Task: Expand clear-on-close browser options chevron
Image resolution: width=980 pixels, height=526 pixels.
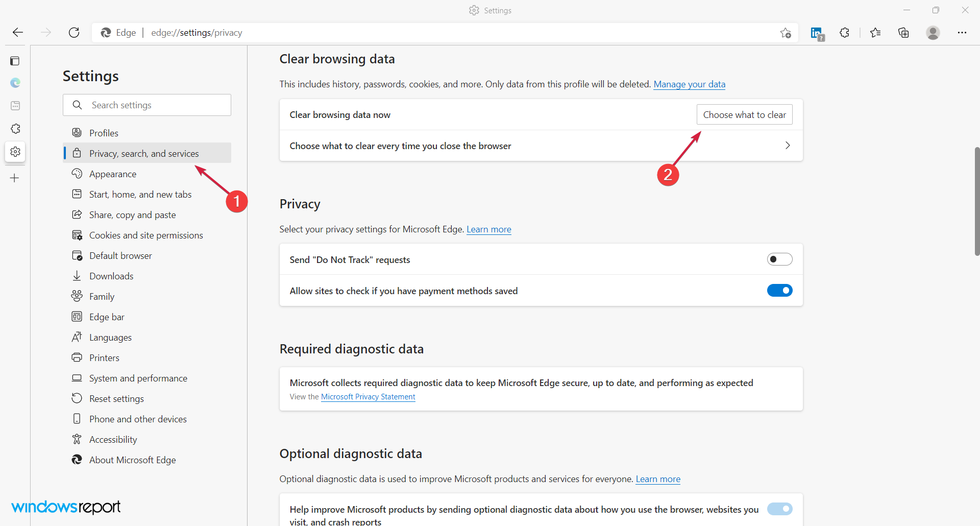Action: (788, 146)
